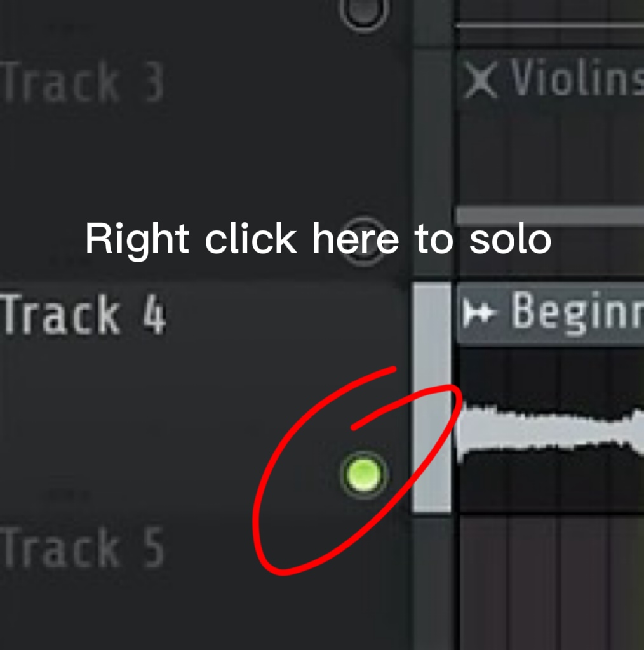The image size is (644, 650).
Task: Click the gray bar at the bottom of the Violins clip
Action: (550, 216)
